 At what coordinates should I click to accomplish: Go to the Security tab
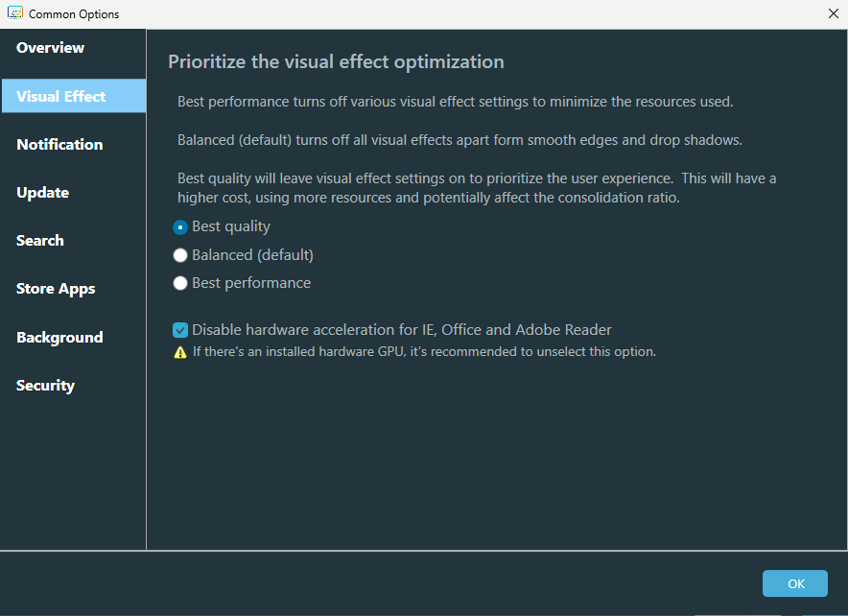click(x=45, y=386)
